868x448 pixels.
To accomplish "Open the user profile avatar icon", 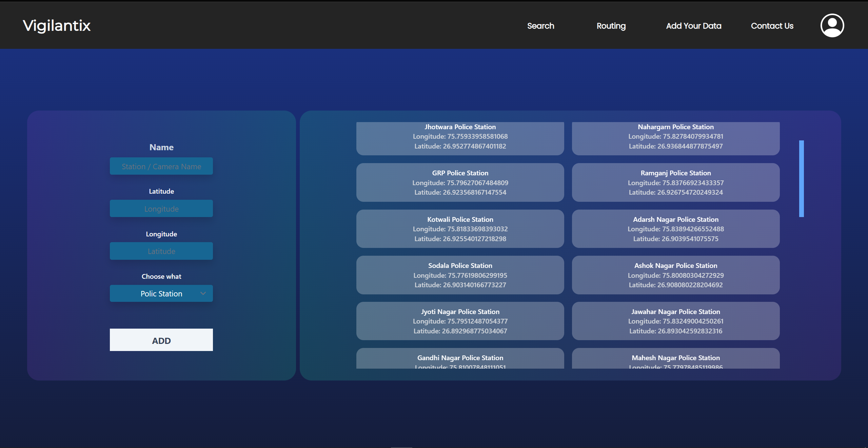I will point(832,25).
